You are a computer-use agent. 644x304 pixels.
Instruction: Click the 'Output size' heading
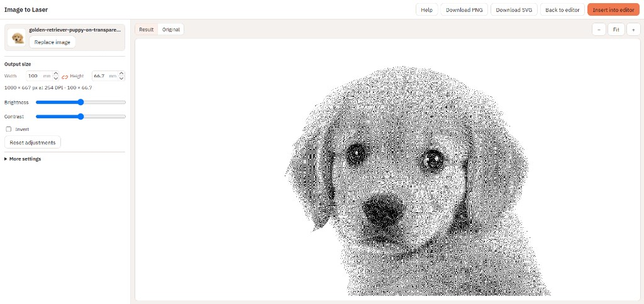coord(18,64)
